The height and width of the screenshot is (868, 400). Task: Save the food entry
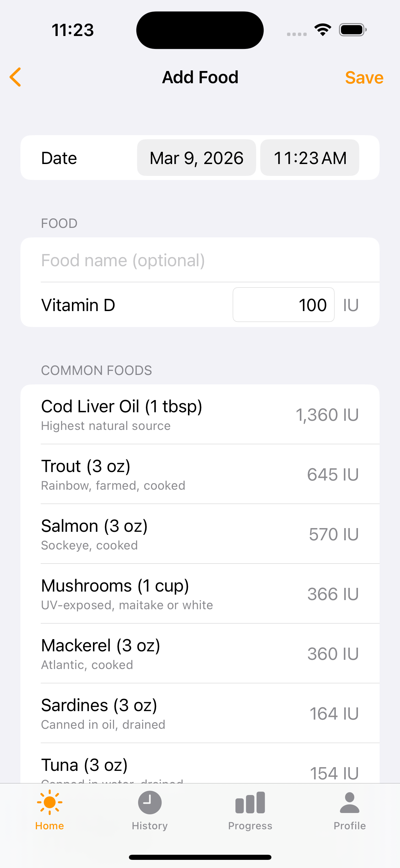point(364,78)
